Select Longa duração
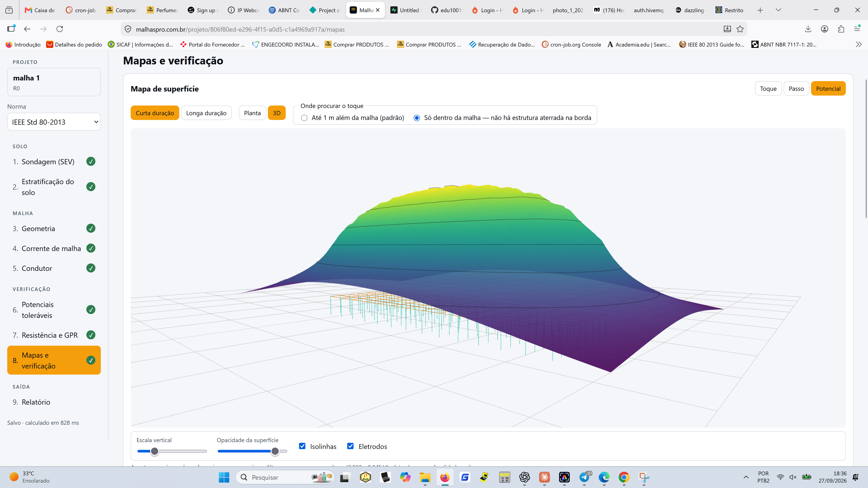868x488 pixels. click(x=206, y=113)
